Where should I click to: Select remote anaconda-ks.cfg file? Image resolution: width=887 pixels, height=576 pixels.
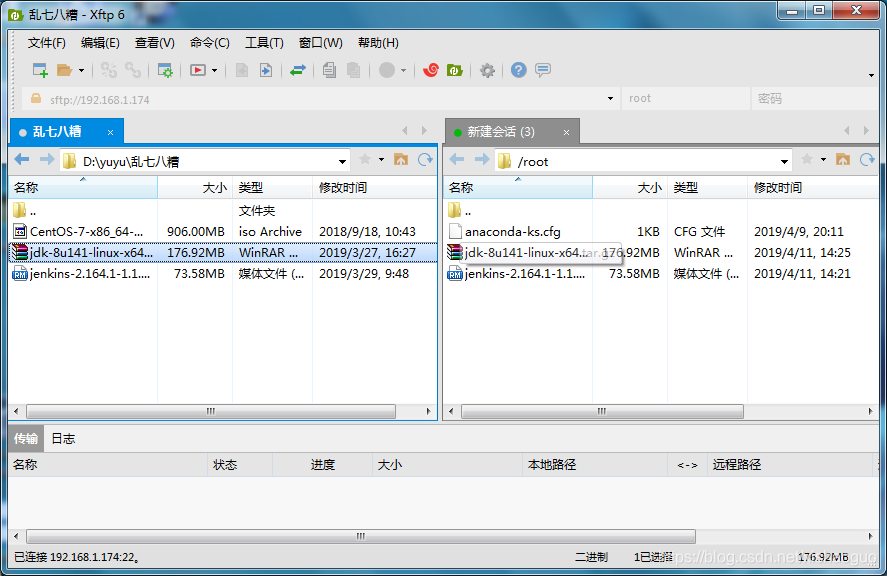661,231
